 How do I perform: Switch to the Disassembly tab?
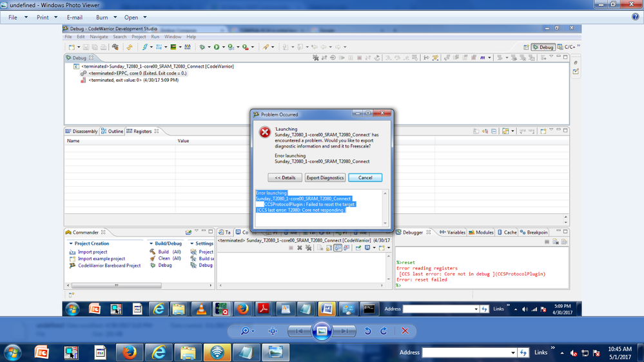[x=81, y=131]
